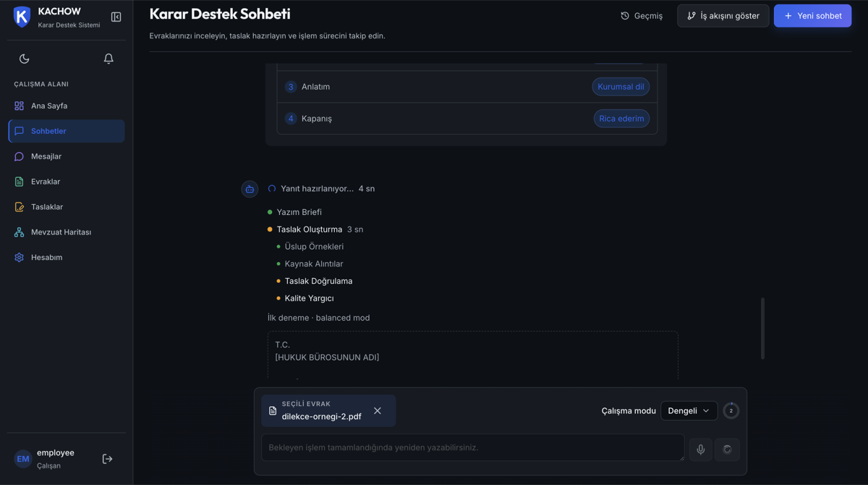The width and height of the screenshot is (868, 485).
Task: Open notifications bell icon
Action: tap(109, 59)
